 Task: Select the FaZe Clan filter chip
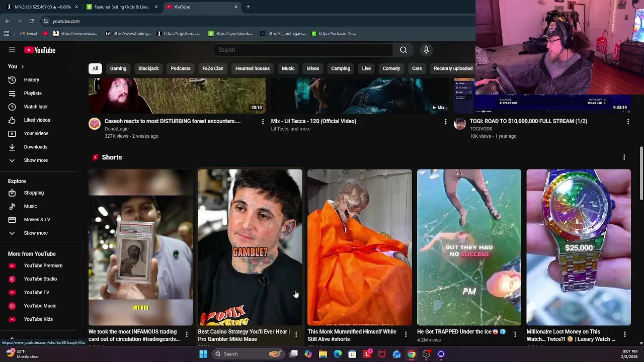pos(213,68)
